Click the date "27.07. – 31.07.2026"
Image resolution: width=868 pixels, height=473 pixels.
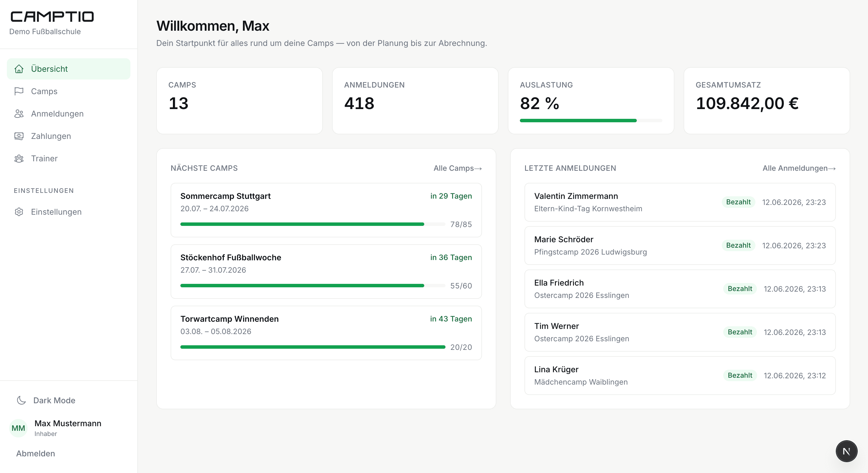point(213,270)
